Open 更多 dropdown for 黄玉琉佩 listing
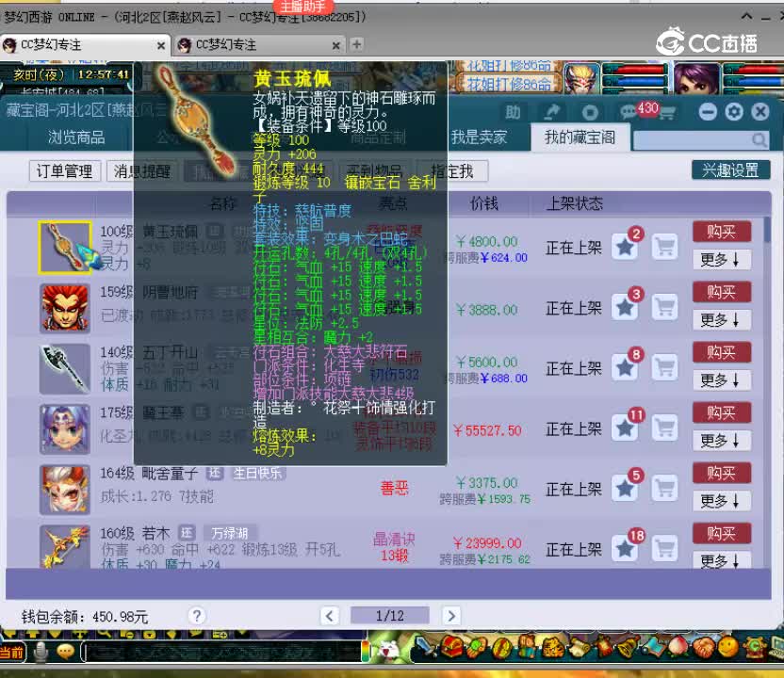 [x=722, y=259]
